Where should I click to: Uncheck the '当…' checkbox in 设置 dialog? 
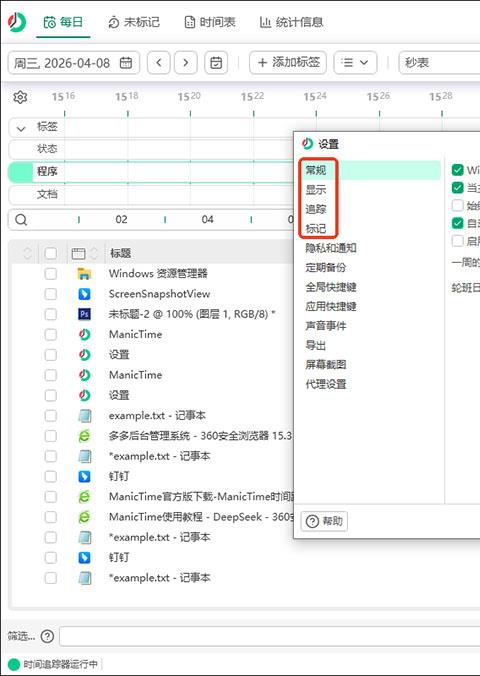[x=458, y=188]
